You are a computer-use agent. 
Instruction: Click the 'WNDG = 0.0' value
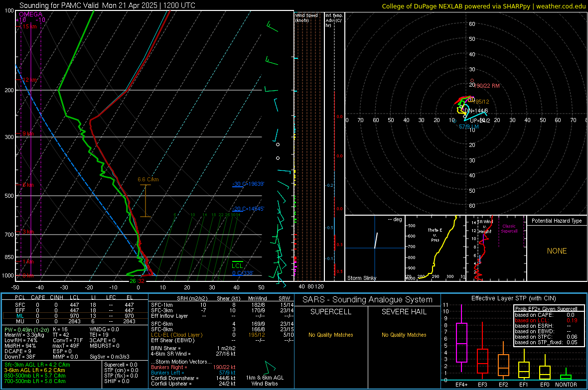[x=104, y=329]
